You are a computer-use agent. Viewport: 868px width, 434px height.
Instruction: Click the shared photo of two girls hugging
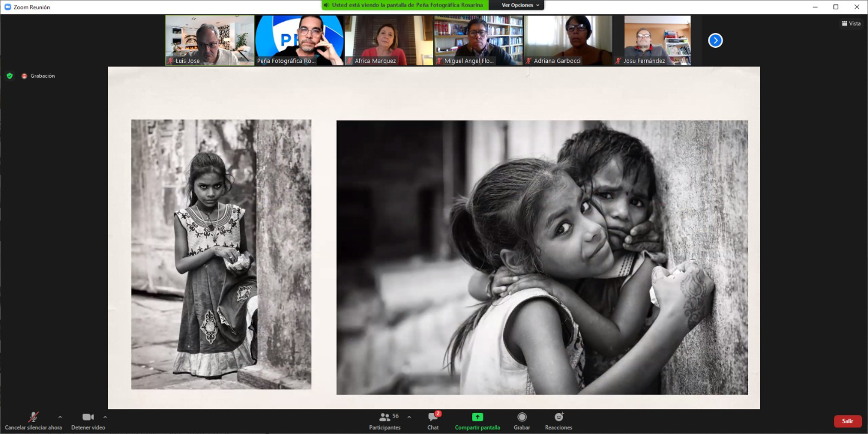542,257
